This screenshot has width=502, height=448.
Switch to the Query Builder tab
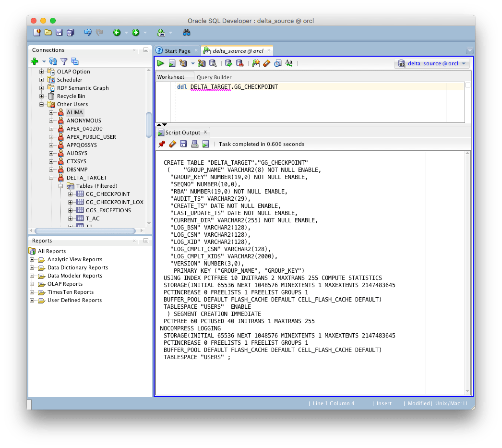[214, 77]
